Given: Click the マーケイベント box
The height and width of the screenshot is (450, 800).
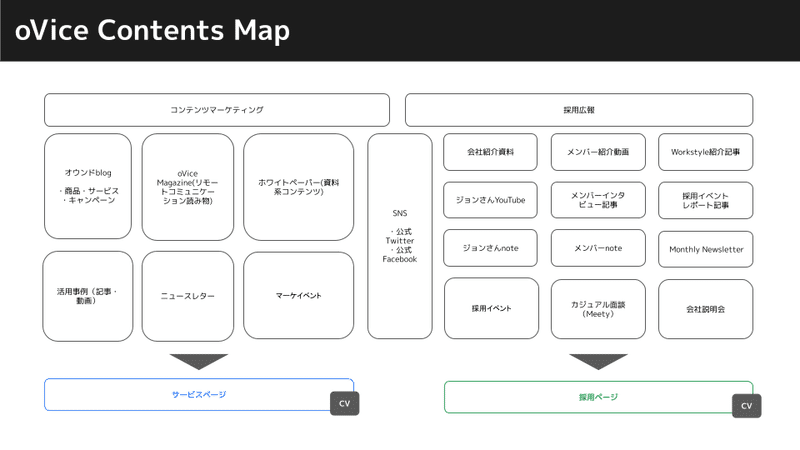Looking at the screenshot, I should click(x=298, y=295).
